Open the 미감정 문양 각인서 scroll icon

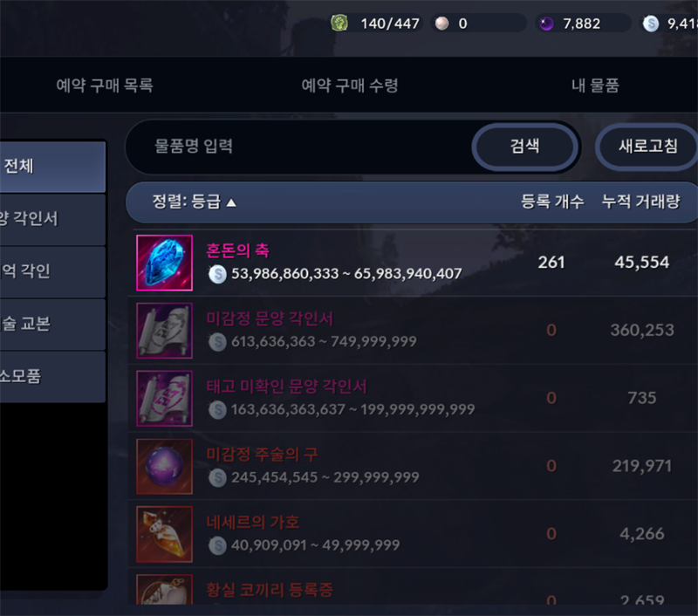pos(164,331)
